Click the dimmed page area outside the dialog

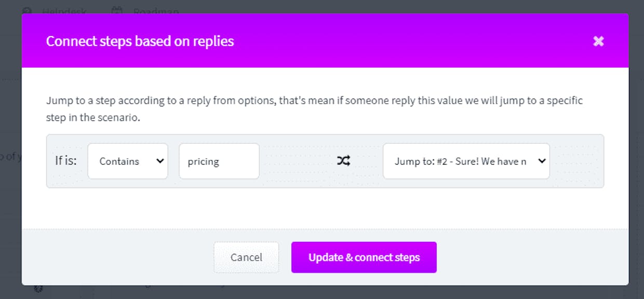10,156
